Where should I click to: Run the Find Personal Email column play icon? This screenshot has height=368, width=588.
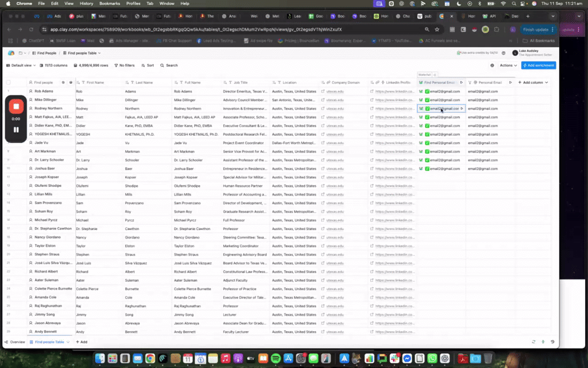click(461, 83)
